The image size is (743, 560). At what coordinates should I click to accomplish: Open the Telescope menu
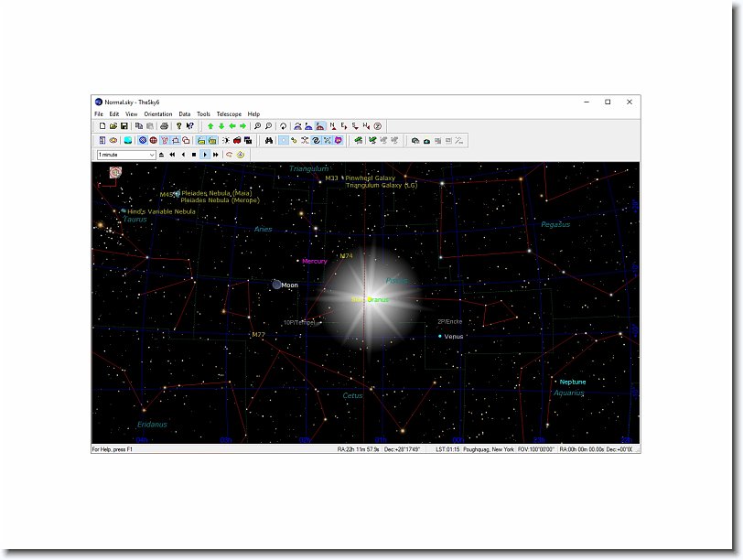(x=229, y=114)
